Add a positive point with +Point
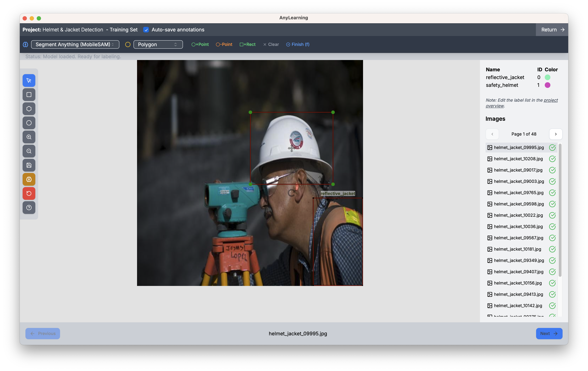Image resolution: width=588 pixels, height=371 pixels. point(200,44)
